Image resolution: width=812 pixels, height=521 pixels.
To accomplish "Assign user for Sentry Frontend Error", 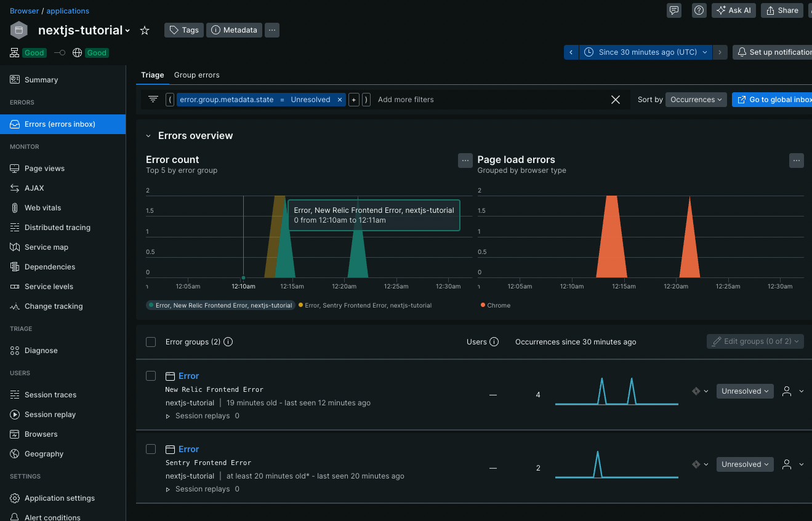I will [x=792, y=464].
